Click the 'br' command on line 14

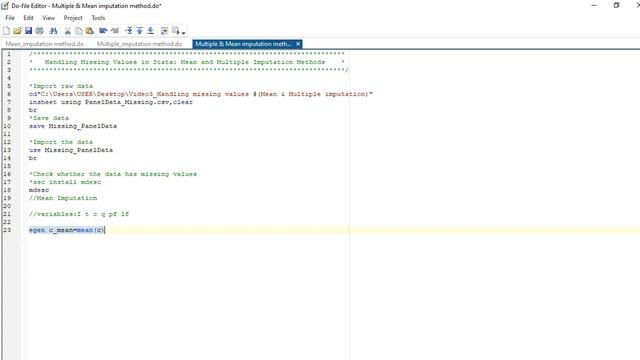pyautogui.click(x=33, y=158)
